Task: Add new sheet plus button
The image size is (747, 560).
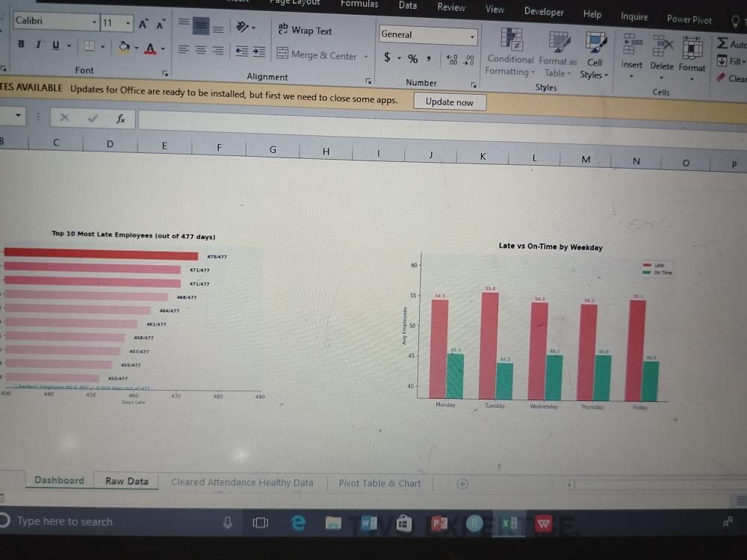Action: pyautogui.click(x=462, y=484)
